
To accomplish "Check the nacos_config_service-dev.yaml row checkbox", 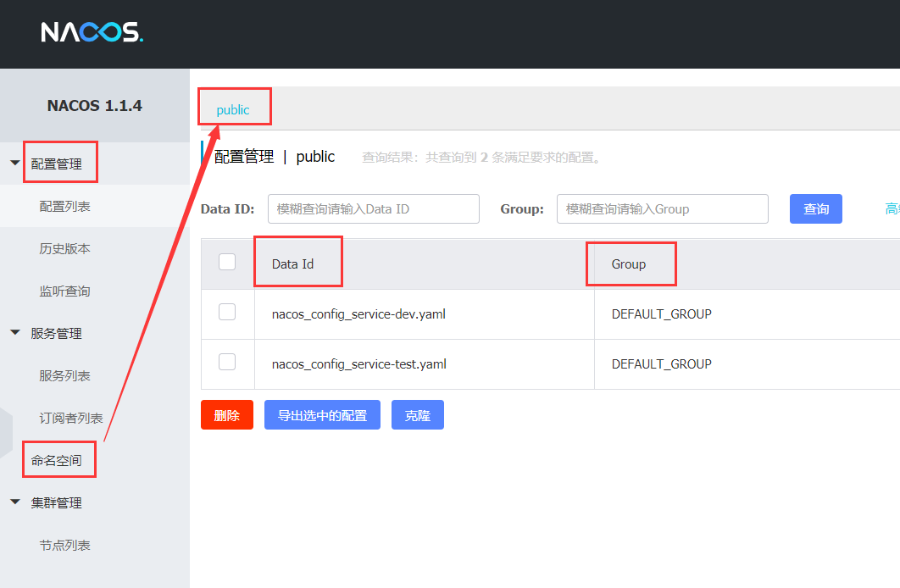I will 227,312.
